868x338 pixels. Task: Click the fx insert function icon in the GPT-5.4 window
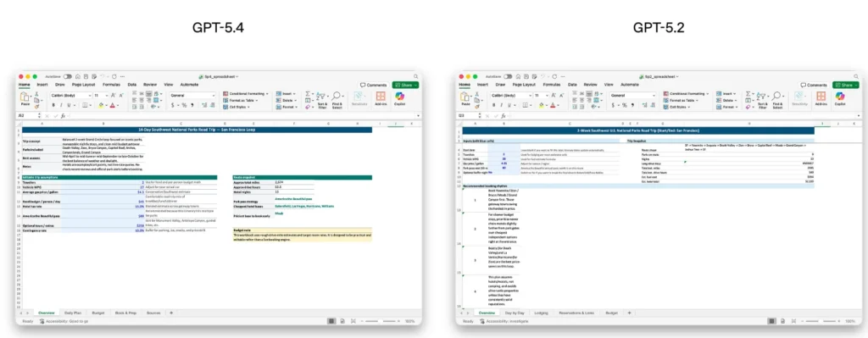tap(63, 116)
